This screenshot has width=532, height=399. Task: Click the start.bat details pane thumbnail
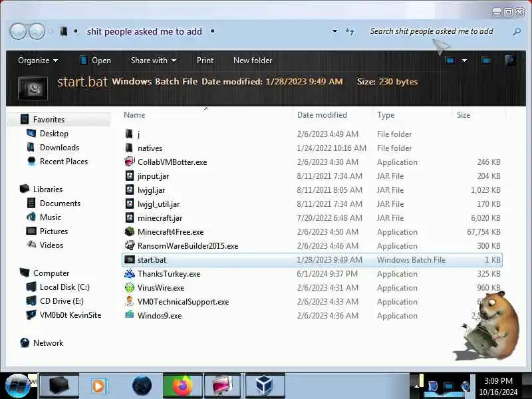pyautogui.click(x=33, y=88)
